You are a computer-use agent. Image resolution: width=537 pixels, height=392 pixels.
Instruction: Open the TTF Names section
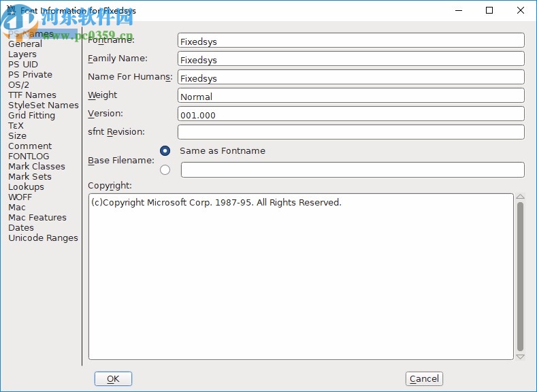(x=32, y=95)
